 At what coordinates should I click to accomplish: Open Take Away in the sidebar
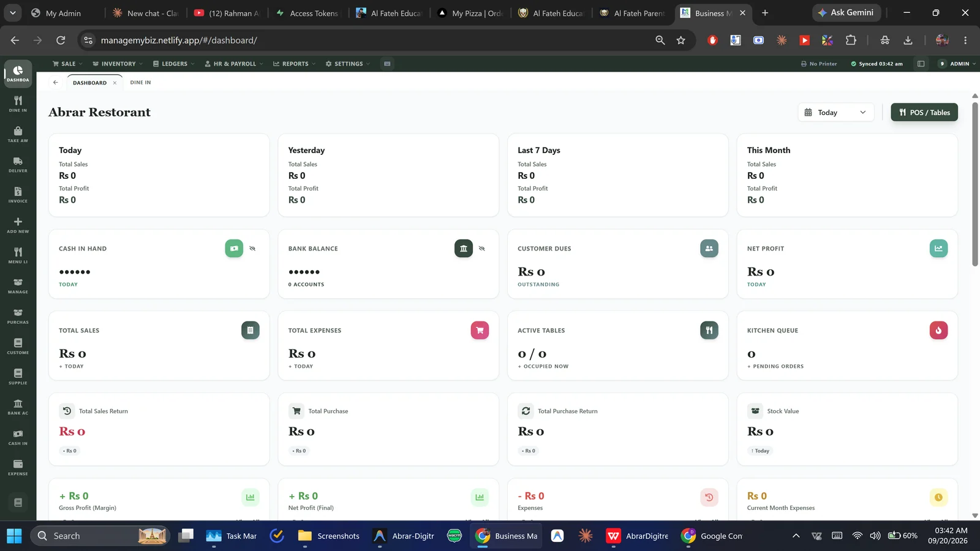[18, 134]
